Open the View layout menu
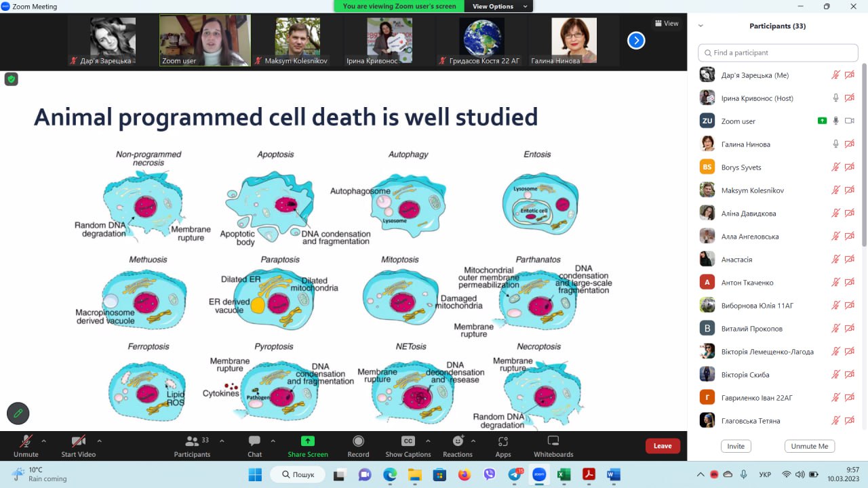 (666, 23)
